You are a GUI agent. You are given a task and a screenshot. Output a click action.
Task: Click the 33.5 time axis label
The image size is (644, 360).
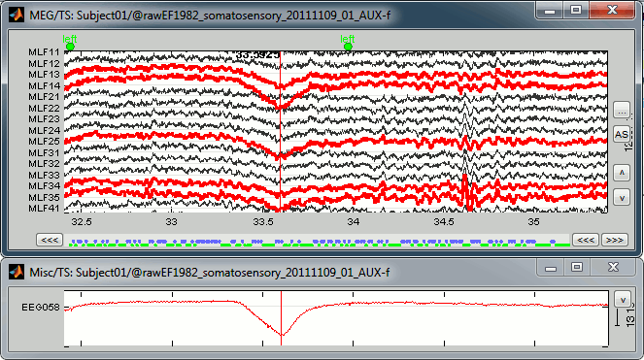(x=263, y=222)
